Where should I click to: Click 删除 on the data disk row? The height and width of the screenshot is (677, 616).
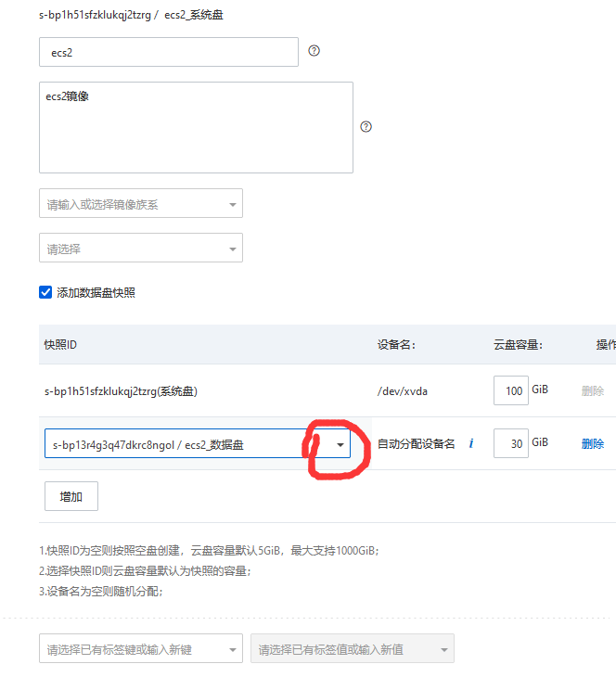592,444
